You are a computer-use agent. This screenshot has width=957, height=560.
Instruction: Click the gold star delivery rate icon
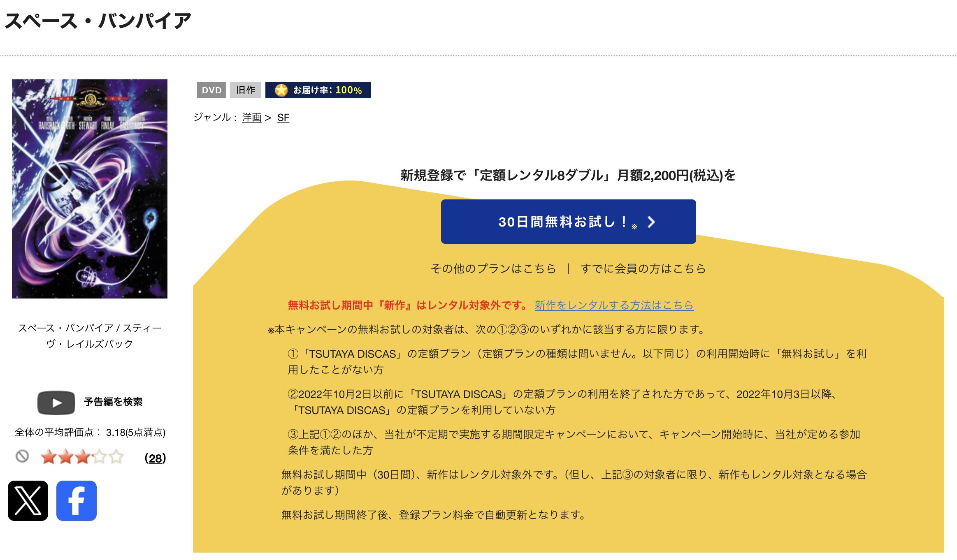click(281, 90)
